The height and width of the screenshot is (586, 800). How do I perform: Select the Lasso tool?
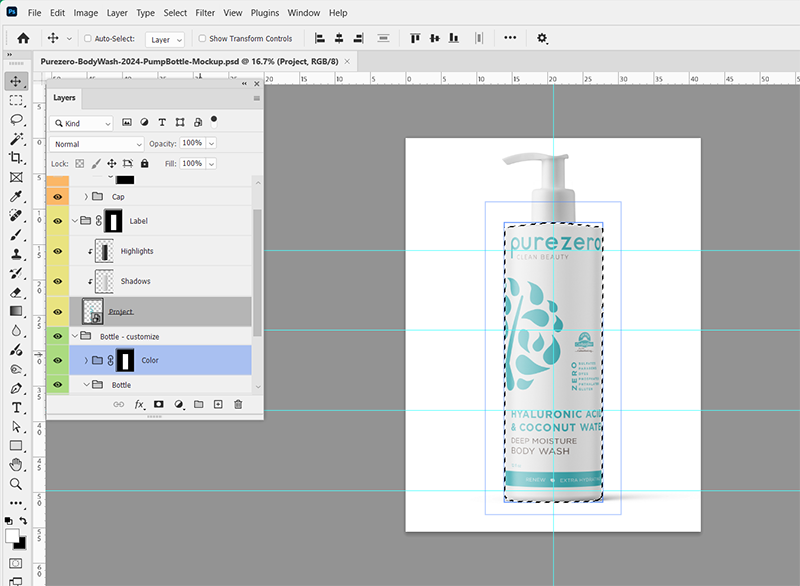tap(16, 119)
